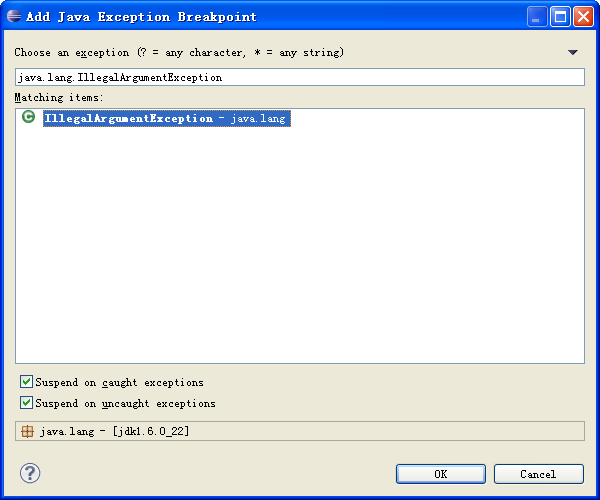Maximize the breakpoint dialog window
Image resolution: width=600 pixels, height=500 pixels.
(x=560, y=16)
